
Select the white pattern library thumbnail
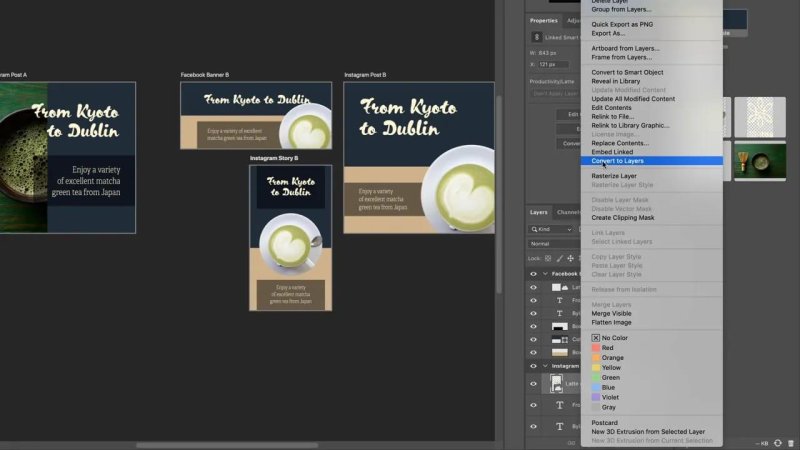click(x=760, y=117)
